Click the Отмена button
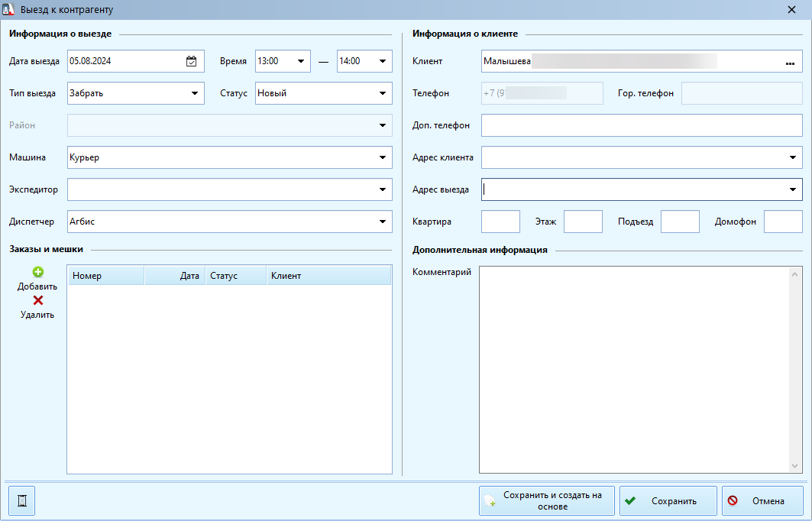The width and height of the screenshot is (812, 521). [x=762, y=501]
